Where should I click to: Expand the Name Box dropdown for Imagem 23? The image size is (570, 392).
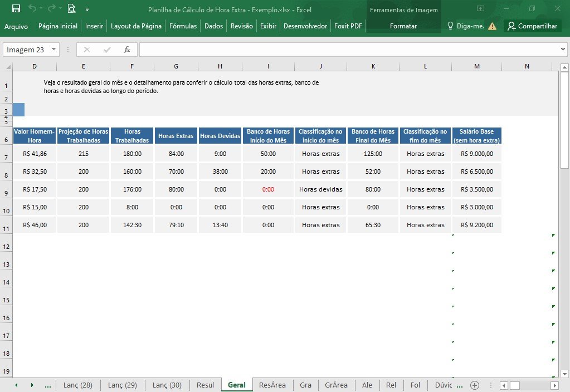[53, 49]
